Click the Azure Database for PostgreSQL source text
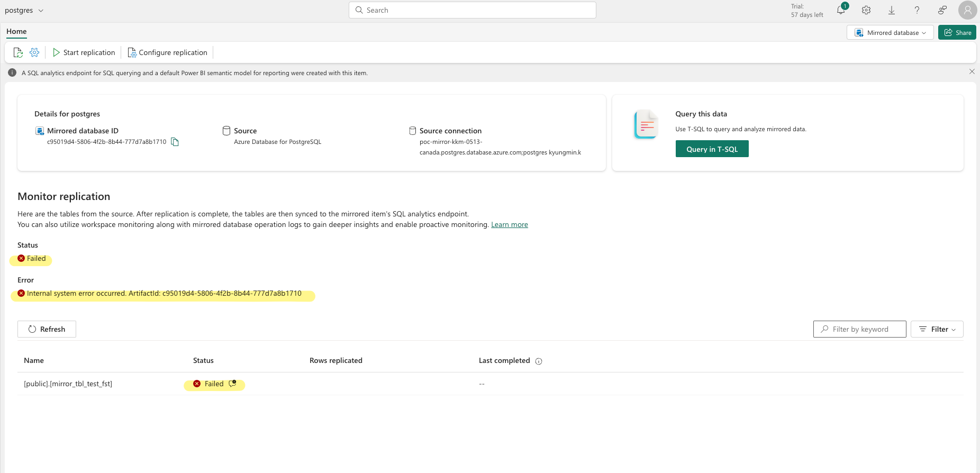 pos(277,142)
